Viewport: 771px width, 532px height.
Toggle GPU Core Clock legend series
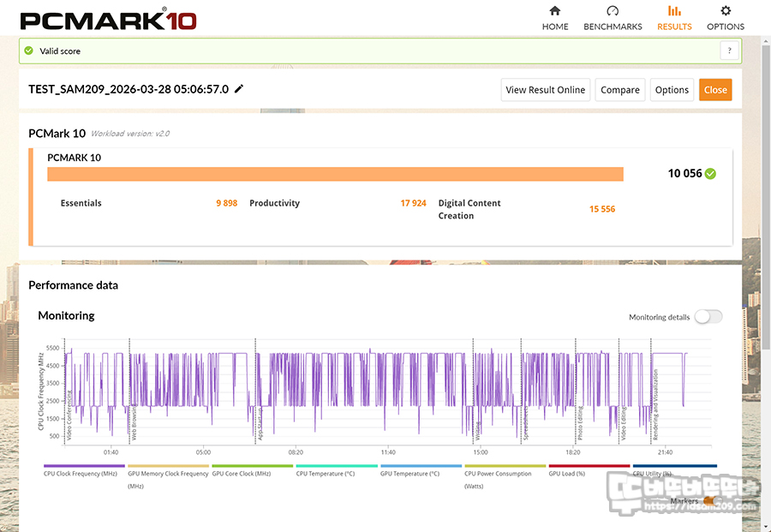[252, 470]
